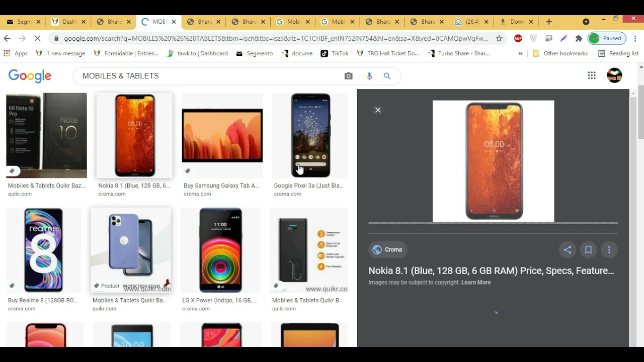This screenshot has height=362, width=644.
Task: Click the shield extension icon
Action: [533, 38]
